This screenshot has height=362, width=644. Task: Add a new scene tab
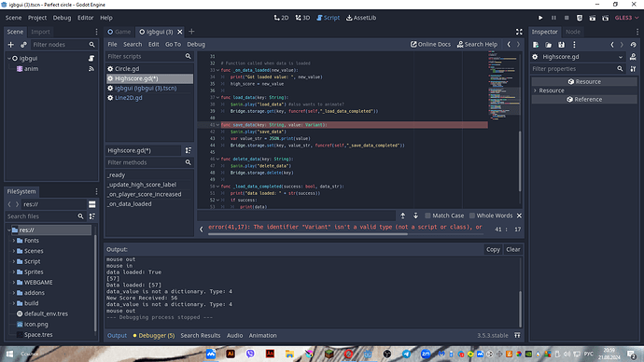click(191, 32)
